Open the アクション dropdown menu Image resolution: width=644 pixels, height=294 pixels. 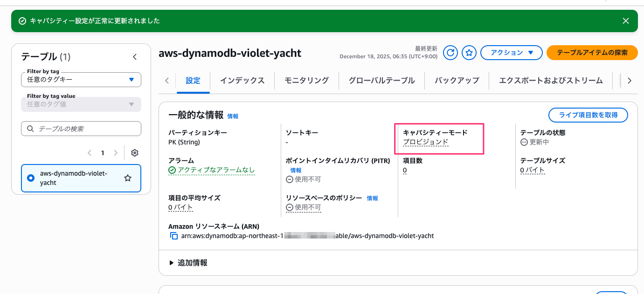(x=511, y=53)
